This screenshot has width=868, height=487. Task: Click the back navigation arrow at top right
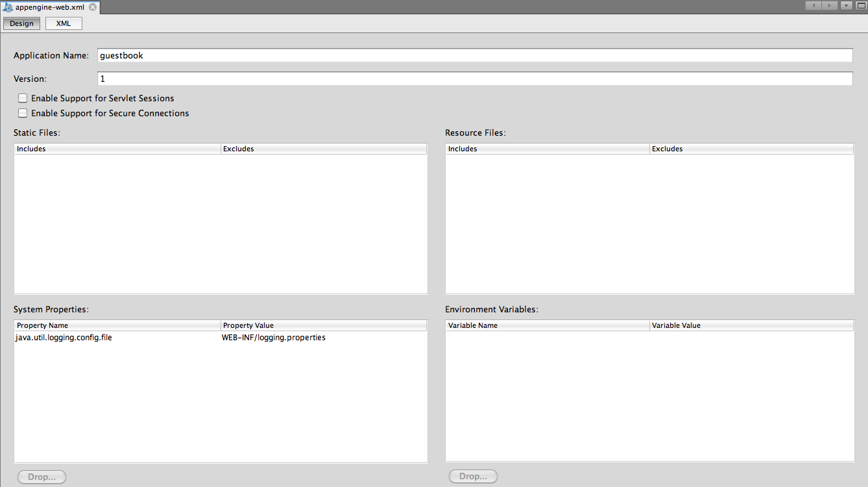[813, 5]
